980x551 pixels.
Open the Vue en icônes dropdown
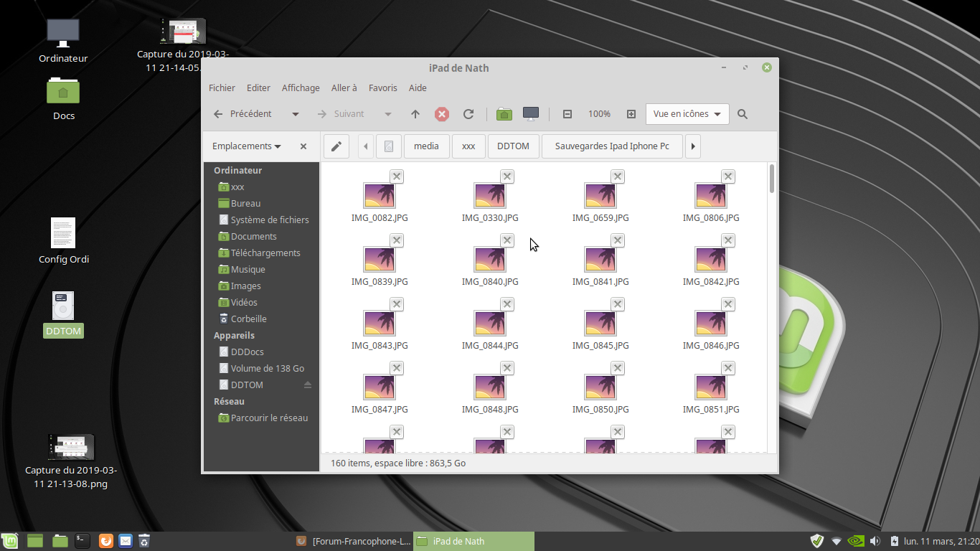[x=687, y=114]
